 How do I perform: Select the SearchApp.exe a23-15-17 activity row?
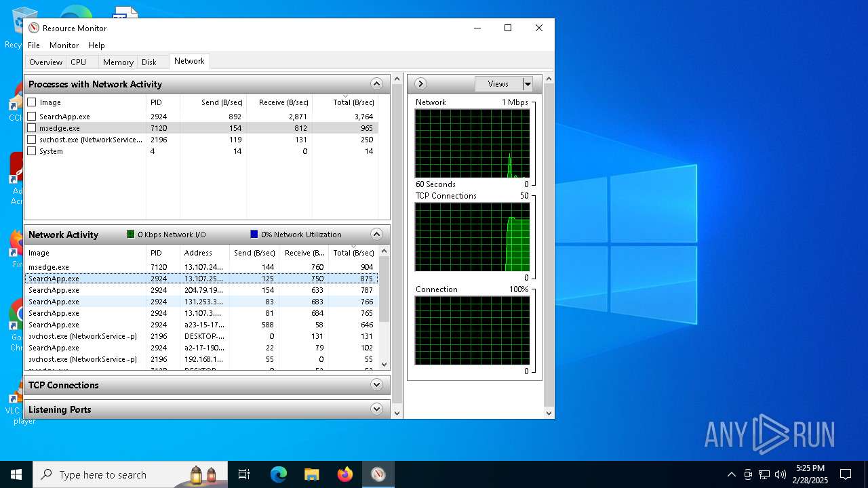pyautogui.click(x=201, y=325)
